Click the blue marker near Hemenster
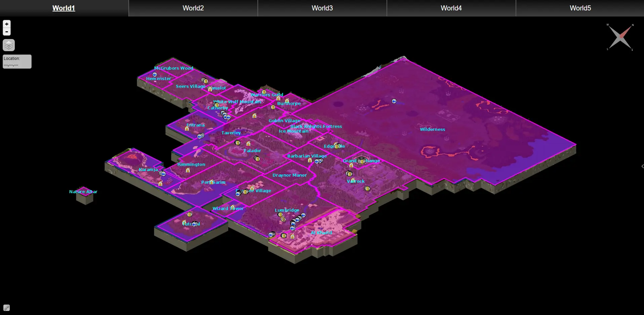The height and width of the screenshot is (315, 644). point(155,74)
